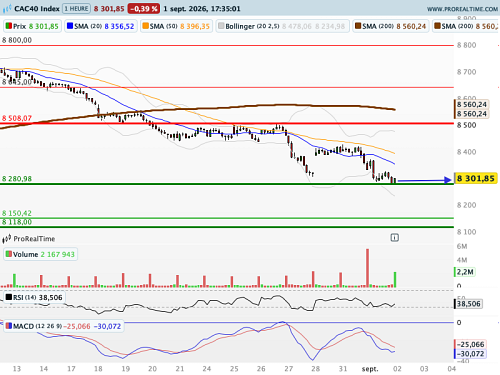This screenshot has height=375, width=500.
Task: Click the orange SMA (50) color swatch
Action: click(x=145, y=26)
